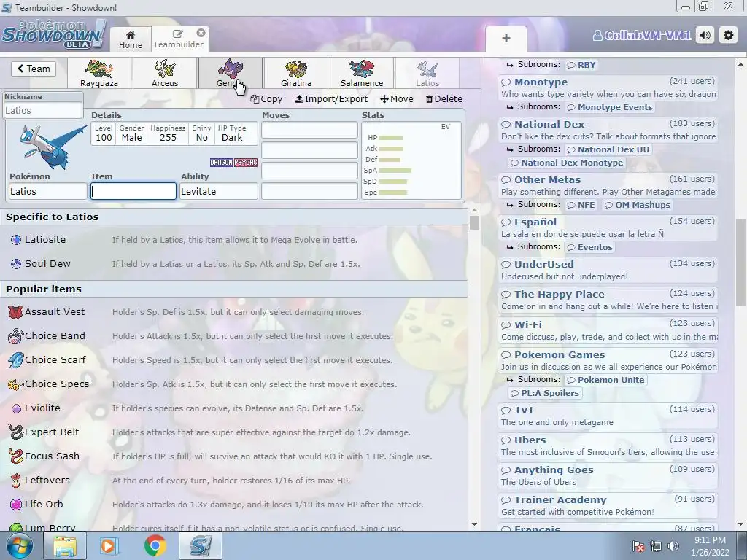Click the item list scrollbar thumb
The width and height of the screenshot is (747, 560).
click(x=474, y=223)
